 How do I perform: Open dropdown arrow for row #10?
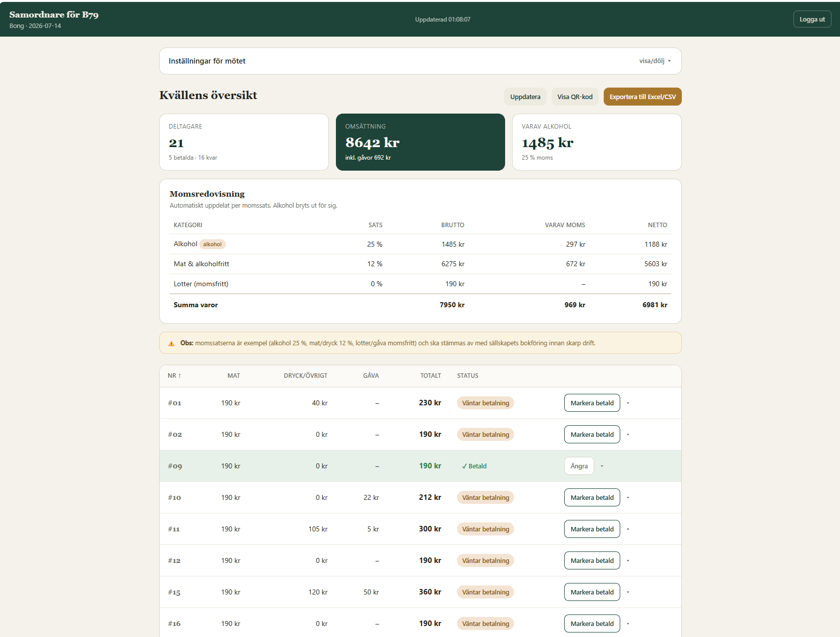tap(628, 497)
